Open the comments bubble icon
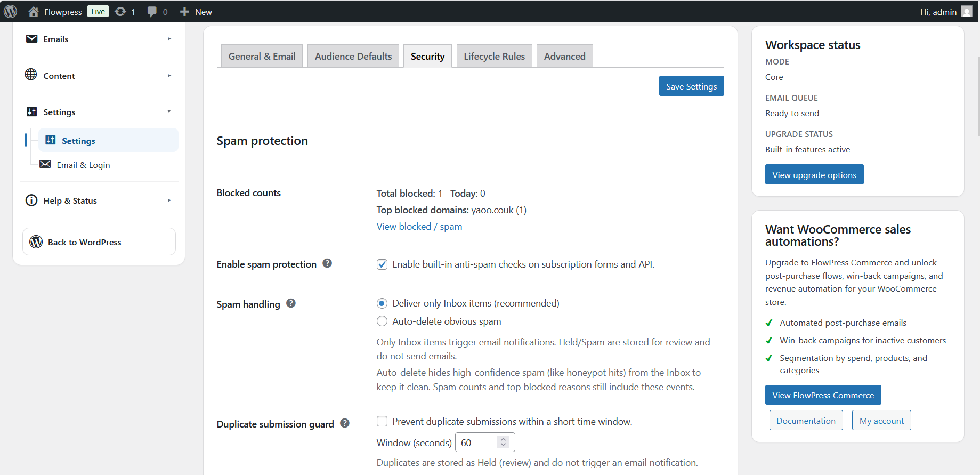Viewport: 980px width, 475px height. (152, 11)
